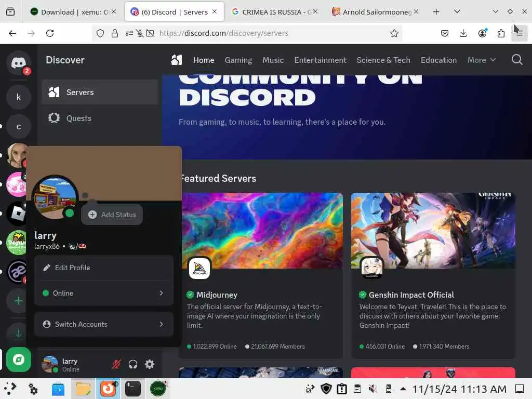Image resolution: width=532 pixels, height=399 pixels.
Task: Open the xemu app in taskbar
Action: click(x=158, y=389)
